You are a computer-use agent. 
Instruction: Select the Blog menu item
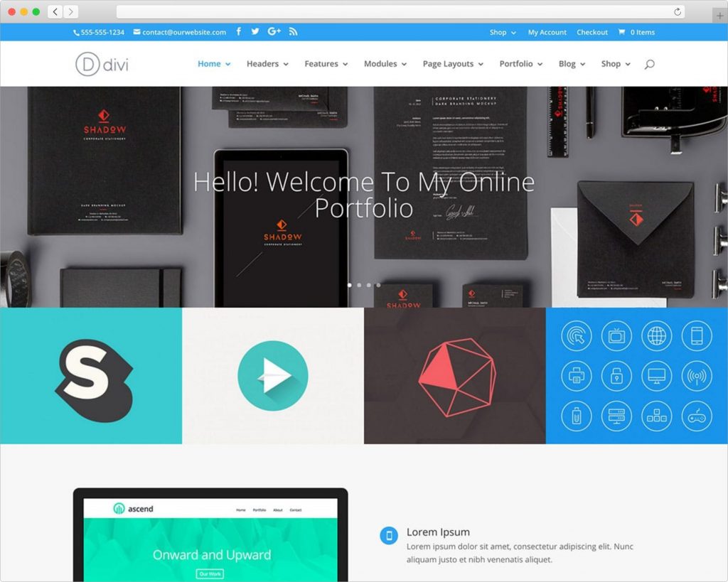572,64
